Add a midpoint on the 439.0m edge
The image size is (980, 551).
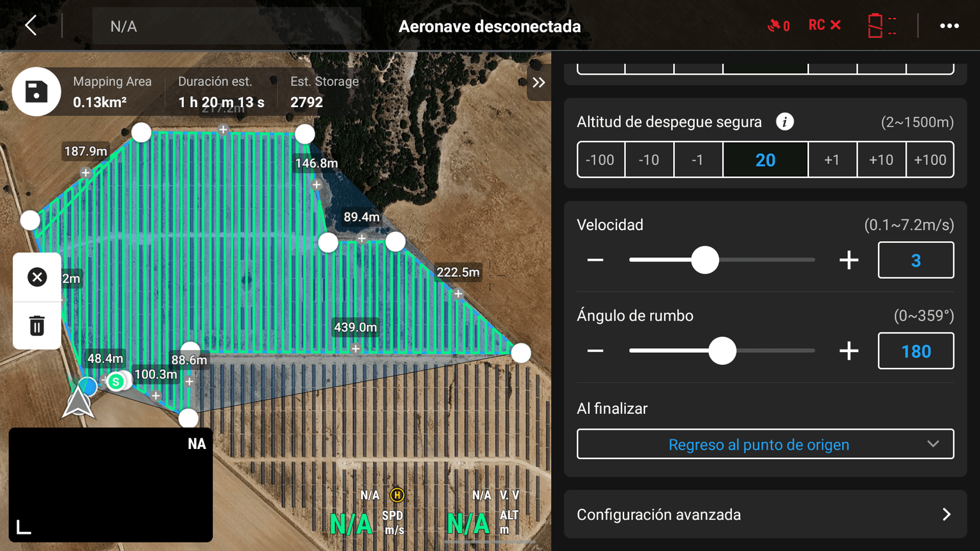tap(355, 348)
